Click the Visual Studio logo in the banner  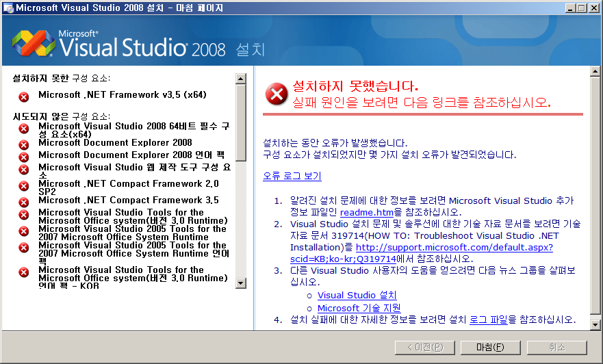click(x=34, y=43)
